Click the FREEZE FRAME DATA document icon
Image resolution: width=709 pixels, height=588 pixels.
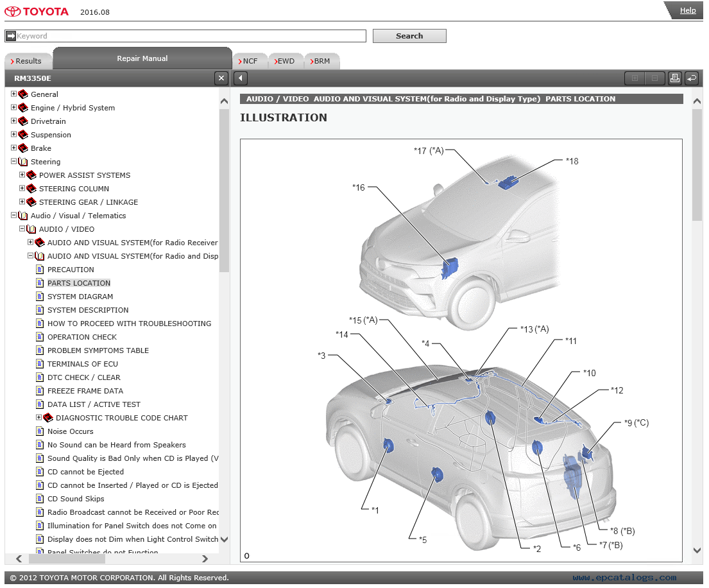click(x=40, y=391)
